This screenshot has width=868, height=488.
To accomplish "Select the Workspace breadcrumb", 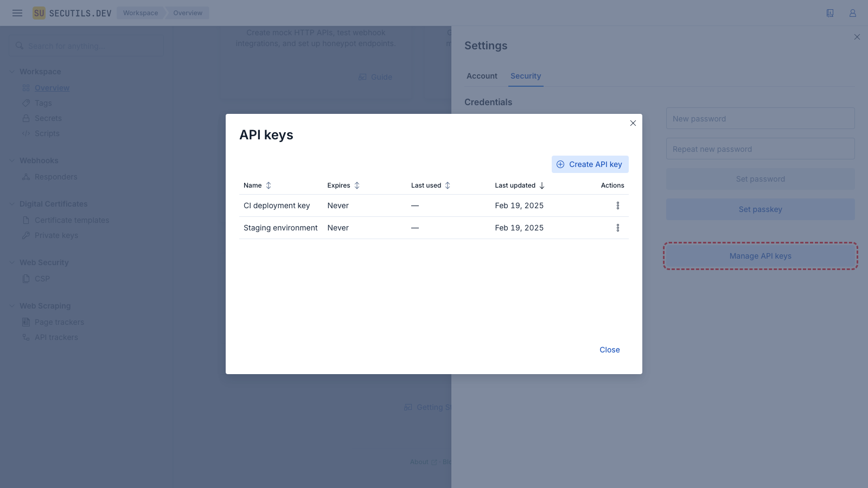I will 141,13.
